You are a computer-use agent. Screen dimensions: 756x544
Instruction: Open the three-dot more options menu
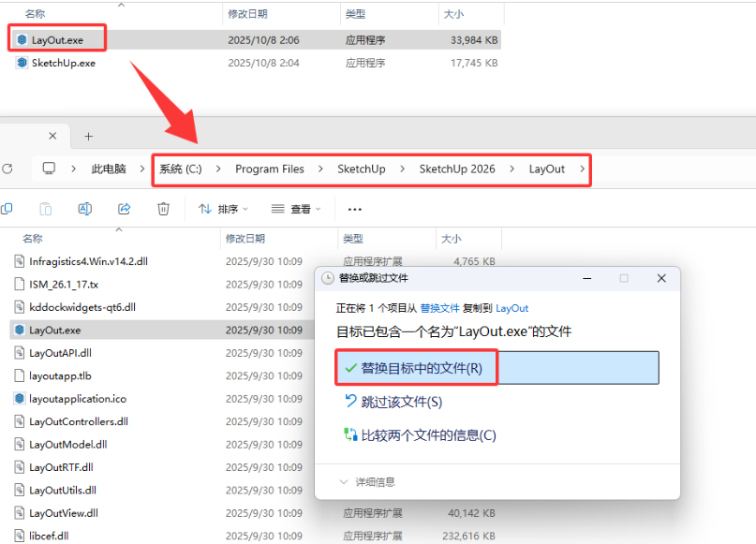point(355,209)
